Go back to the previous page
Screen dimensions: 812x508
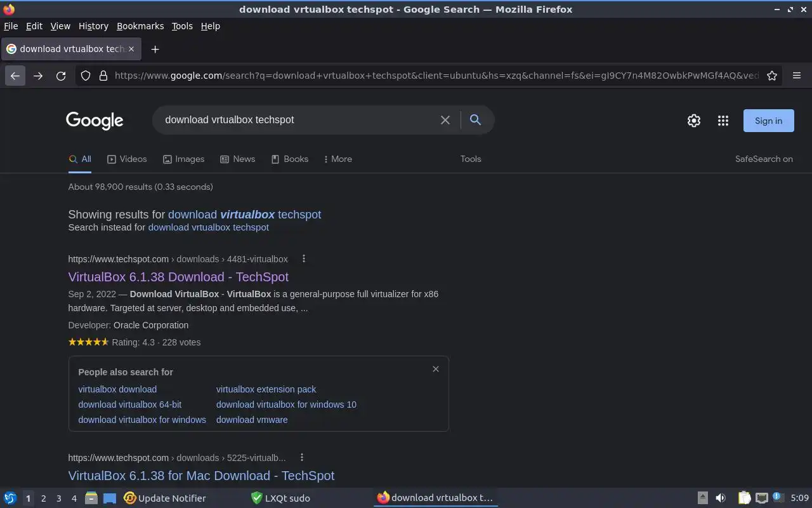(15, 76)
